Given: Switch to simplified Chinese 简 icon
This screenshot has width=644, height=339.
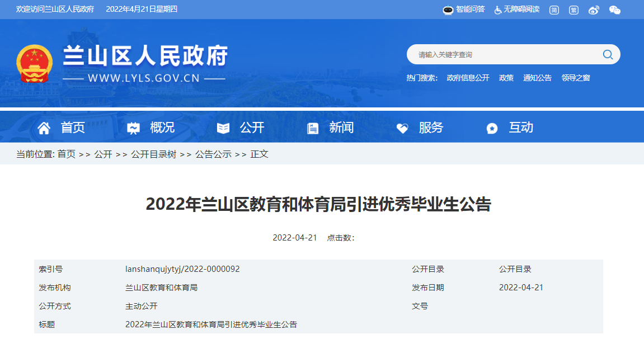Looking at the screenshot, I should tap(554, 10).
